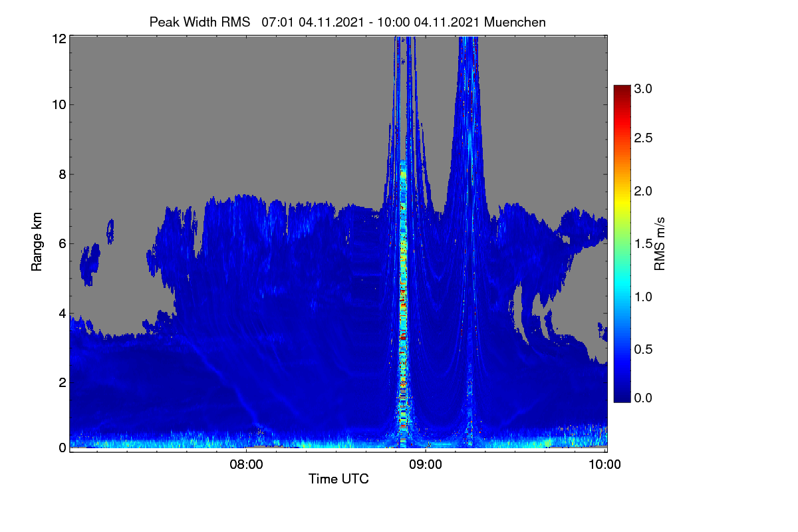Click the 09:00 time axis label
This screenshot has width=798, height=532.
pos(426,464)
